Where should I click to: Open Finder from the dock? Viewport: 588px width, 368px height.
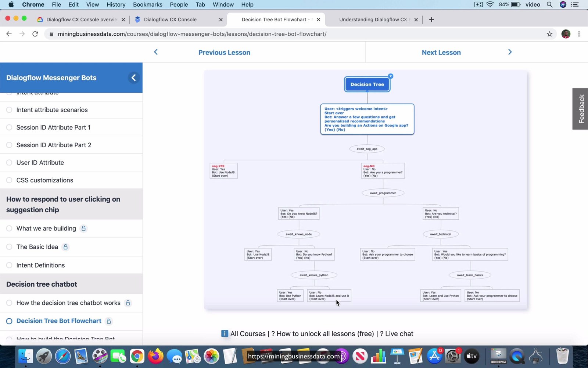pyautogui.click(x=25, y=356)
